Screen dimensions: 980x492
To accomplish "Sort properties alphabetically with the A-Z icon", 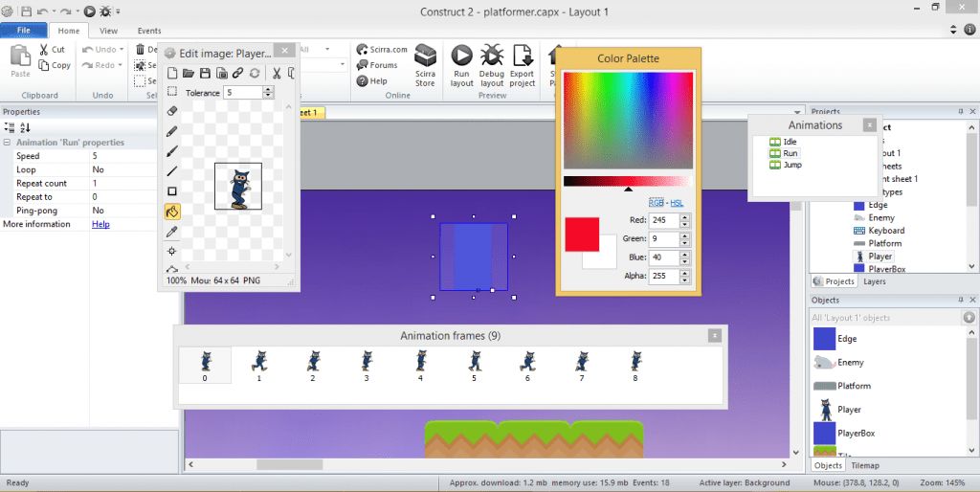I will pyautogui.click(x=25, y=127).
